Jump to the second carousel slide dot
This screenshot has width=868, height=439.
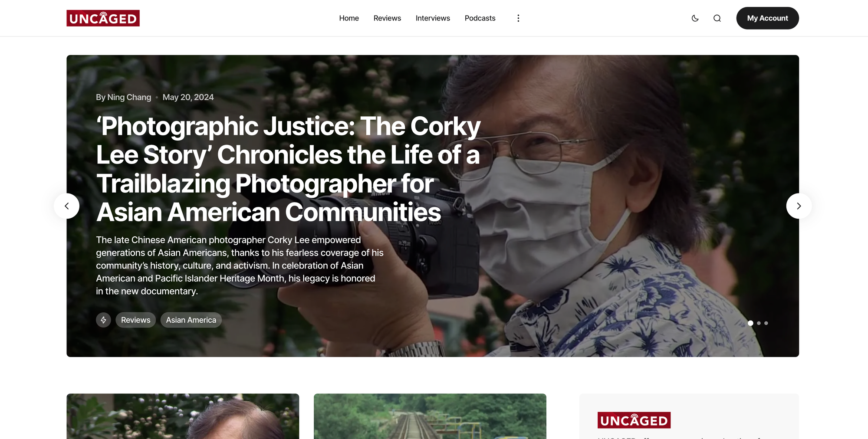759,323
